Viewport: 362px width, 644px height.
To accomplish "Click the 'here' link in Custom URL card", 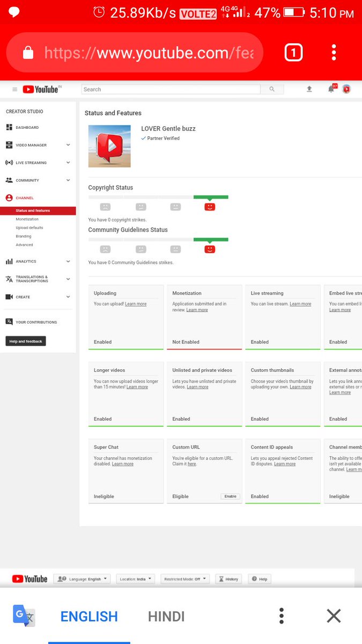I will [x=191, y=464].
